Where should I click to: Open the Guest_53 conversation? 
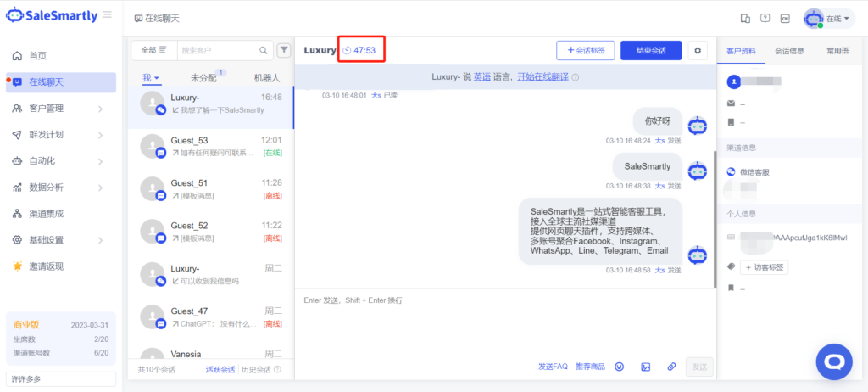pos(210,146)
